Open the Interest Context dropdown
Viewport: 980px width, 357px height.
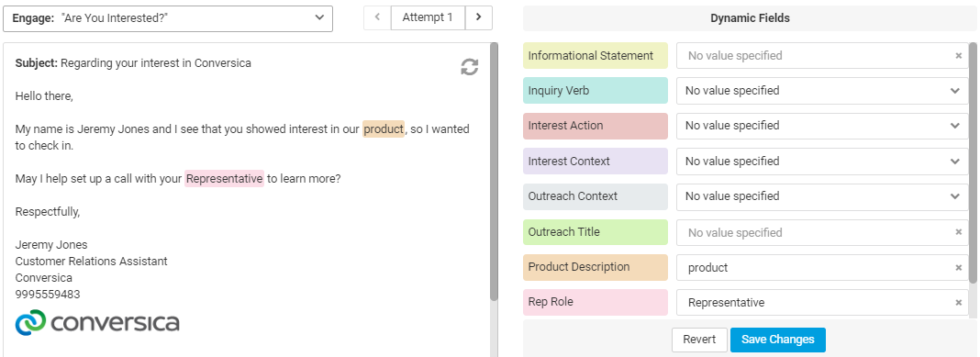822,162
